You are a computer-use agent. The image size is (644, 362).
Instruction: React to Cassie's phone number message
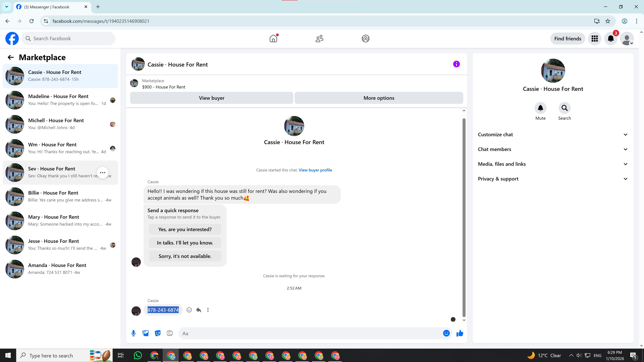(x=189, y=310)
